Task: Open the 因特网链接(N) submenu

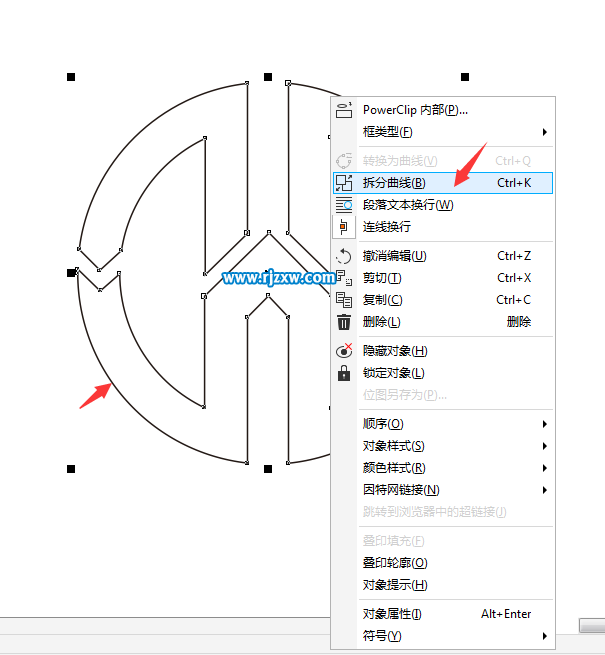Action: (x=443, y=490)
